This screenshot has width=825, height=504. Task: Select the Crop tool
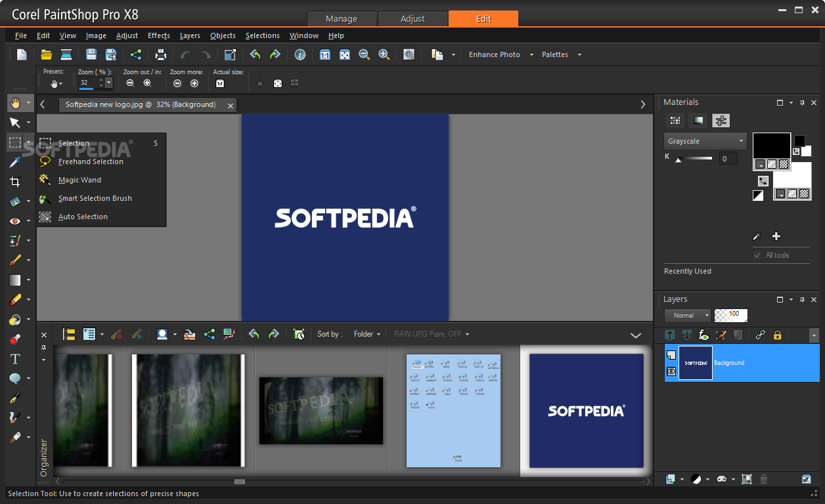[x=15, y=182]
